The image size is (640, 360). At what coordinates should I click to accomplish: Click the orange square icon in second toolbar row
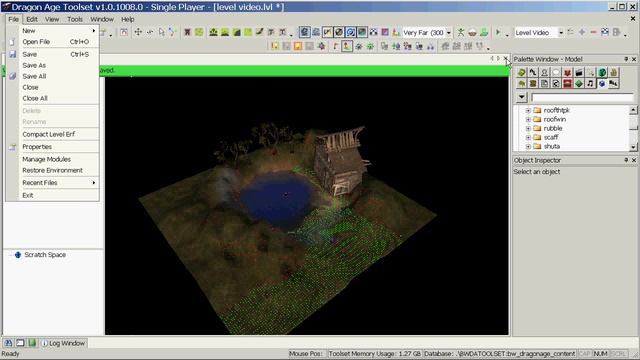pyautogui.click(x=298, y=46)
